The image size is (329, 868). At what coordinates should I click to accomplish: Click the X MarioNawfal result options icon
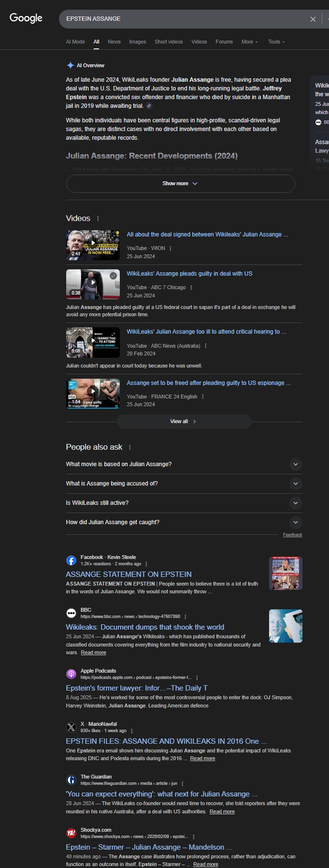pyautogui.click(x=132, y=731)
